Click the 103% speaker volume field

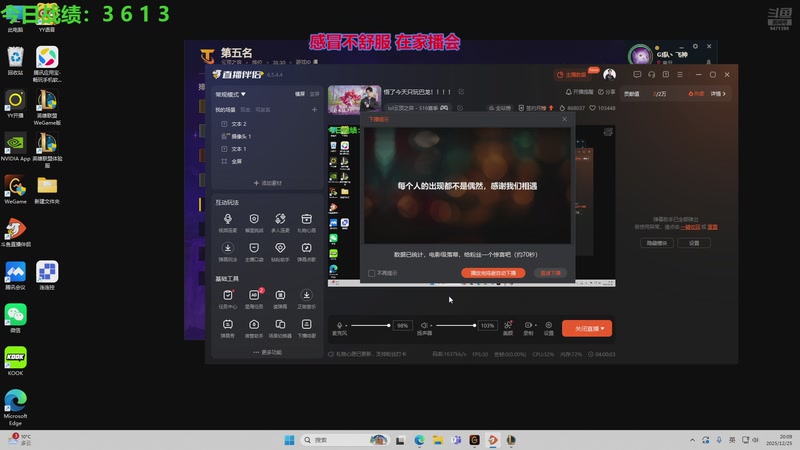tap(487, 326)
